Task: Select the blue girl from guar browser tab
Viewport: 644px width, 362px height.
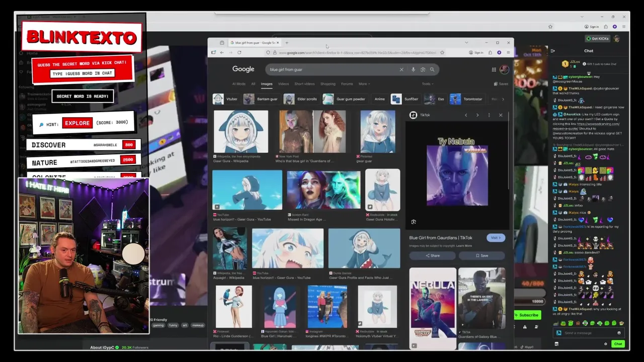Action: tap(255, 43)
